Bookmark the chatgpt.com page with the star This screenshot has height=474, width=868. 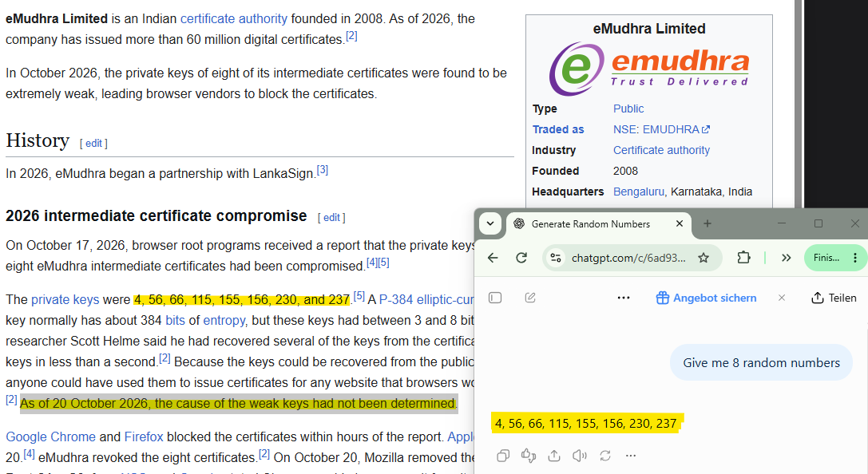tap(703, 258)
